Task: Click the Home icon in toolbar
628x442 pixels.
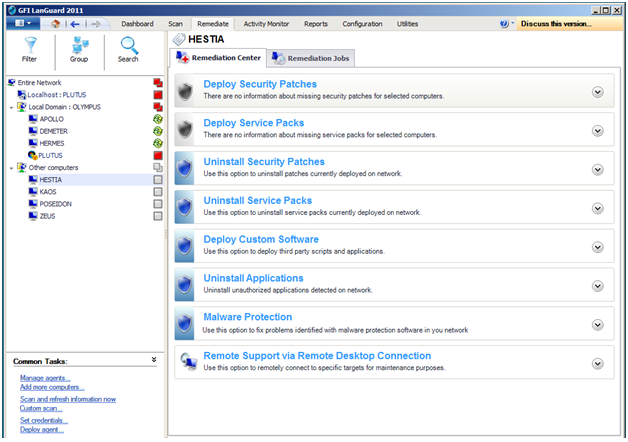Action: (56, 24)
